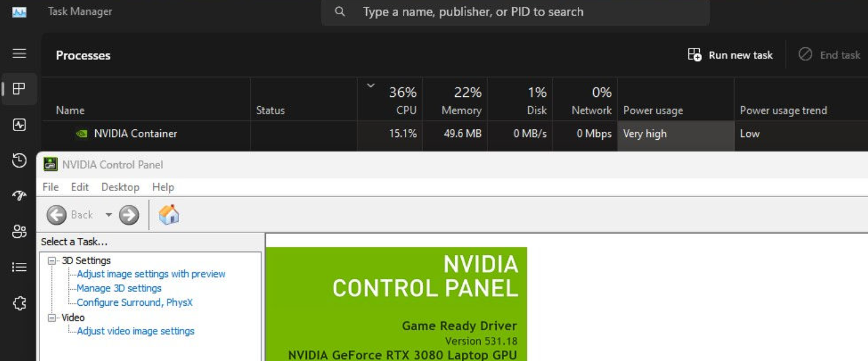This screenshot has width=868, height=361.
Task: Open Task Manager hamburger navigation menu
Action: coord(19,54)
